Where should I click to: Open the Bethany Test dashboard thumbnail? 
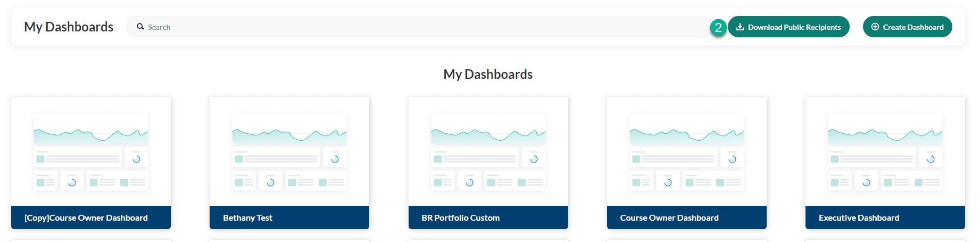coord(289,152)
